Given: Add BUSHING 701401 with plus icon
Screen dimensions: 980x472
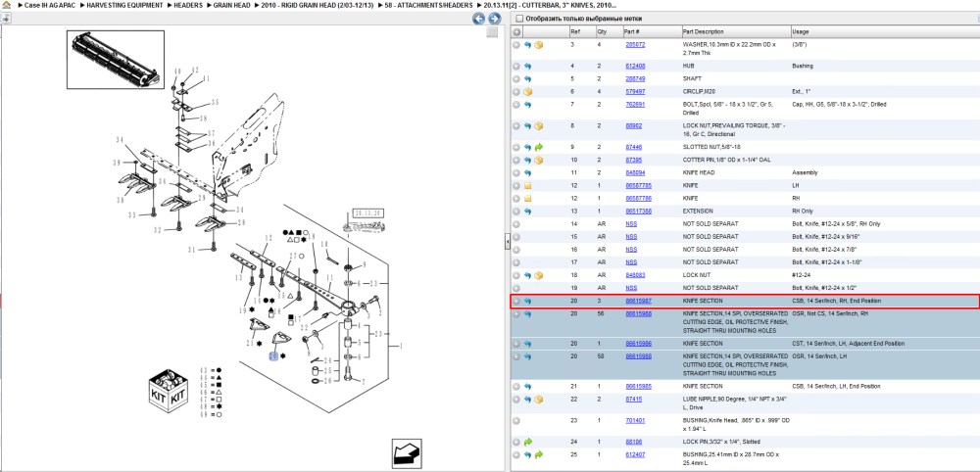Looking at the screenshot, I should click(516, 420).
